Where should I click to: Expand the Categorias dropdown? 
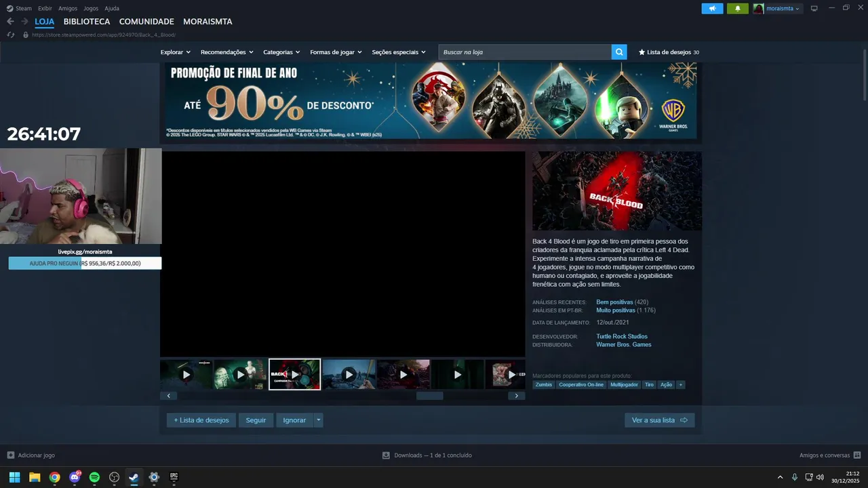pyautogui.click(x=281, y=52)
